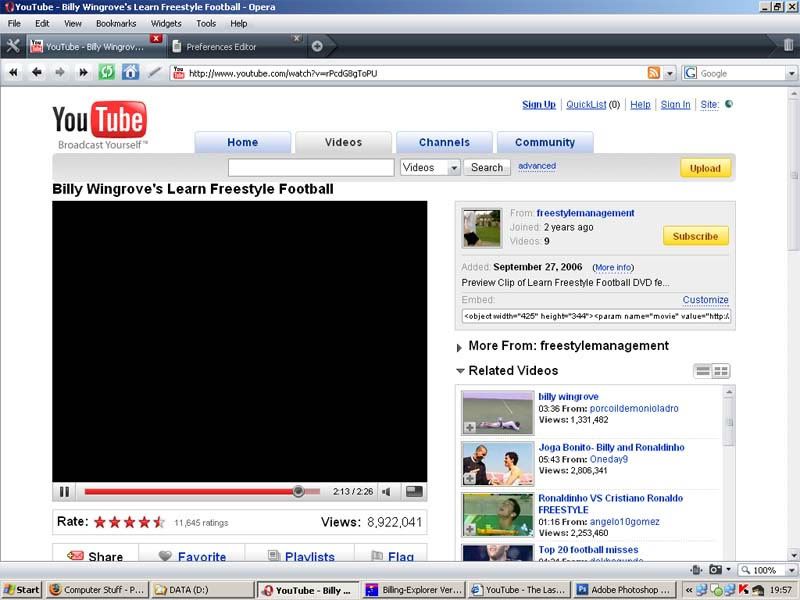The width and height of the screenshot is (800, 600).
Task: Open the freestylemanagement channel thumbnail
Action: [x=482, y=228]
